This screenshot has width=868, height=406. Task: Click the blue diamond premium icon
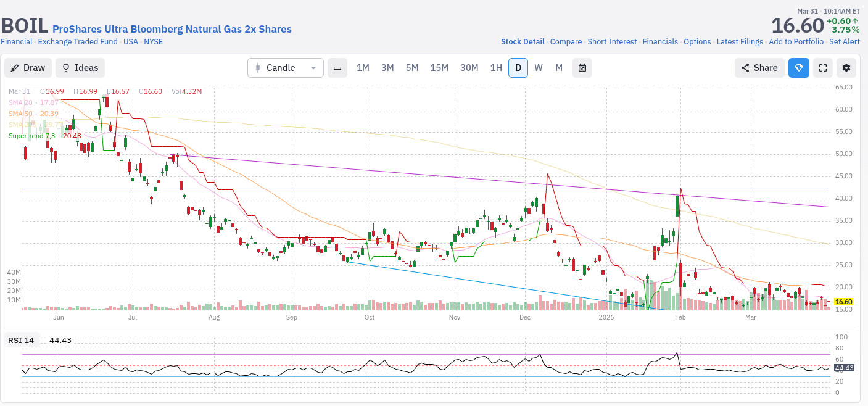pyautogui.click(x=798, y=68)
